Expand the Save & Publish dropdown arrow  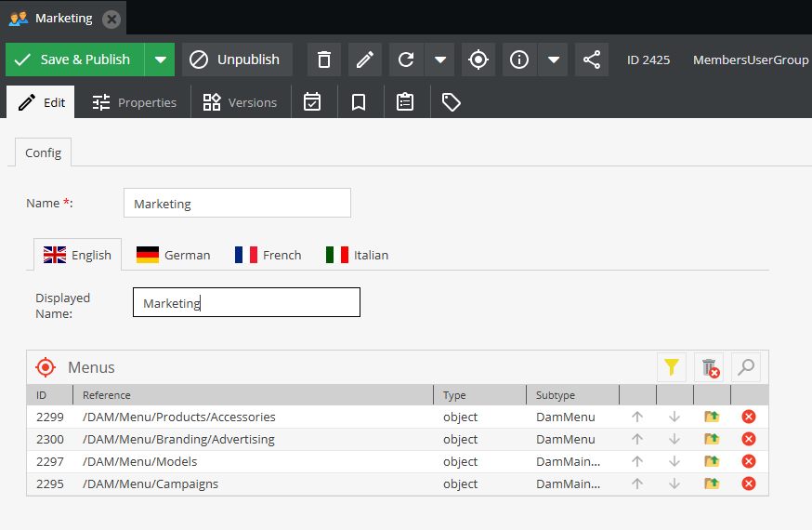tap(160, 60)
